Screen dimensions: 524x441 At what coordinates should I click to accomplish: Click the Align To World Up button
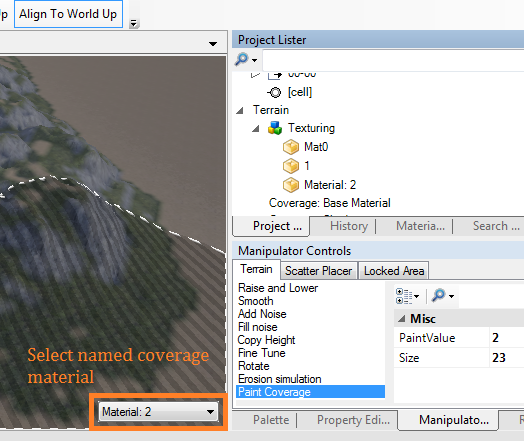68,14
